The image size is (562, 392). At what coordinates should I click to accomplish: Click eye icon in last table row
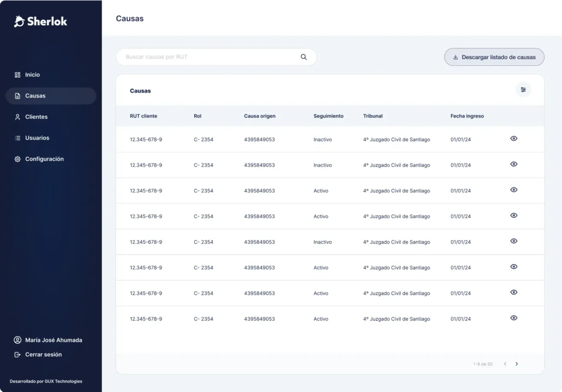(x=514, y=318)
